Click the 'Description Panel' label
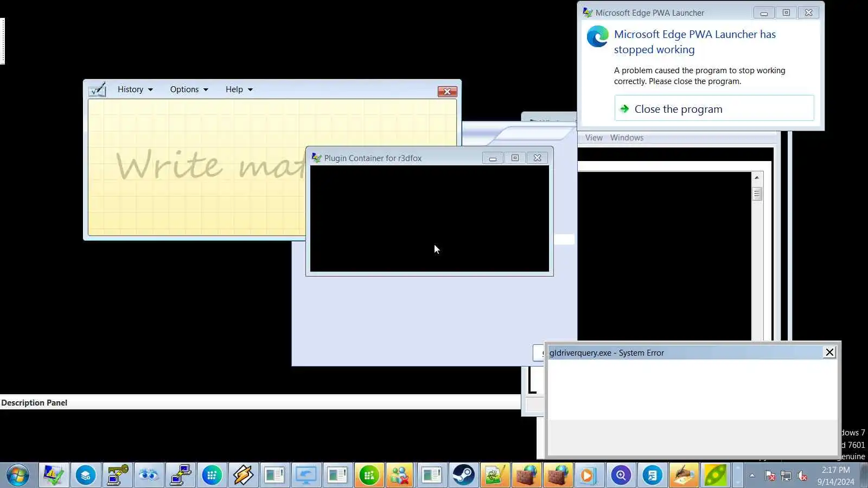This screenshot has width=868, height=488. coord(34,403)
